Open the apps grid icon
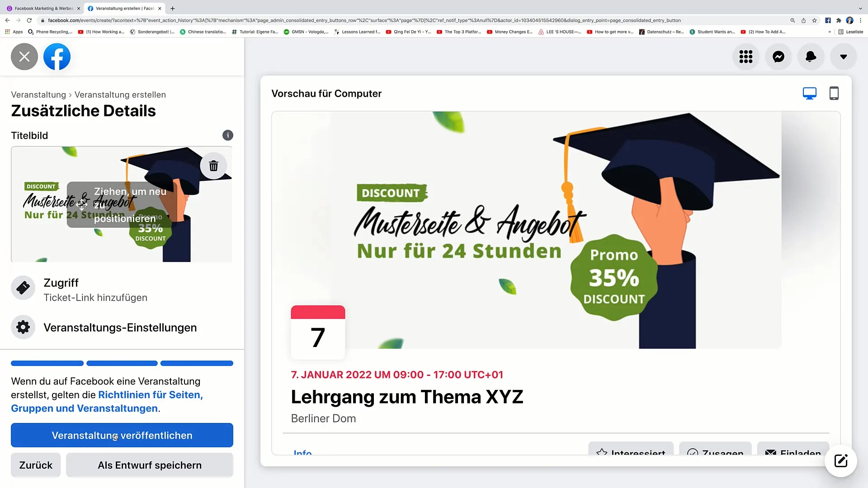Screen dimensions: 868x488 tap(745, 56)
